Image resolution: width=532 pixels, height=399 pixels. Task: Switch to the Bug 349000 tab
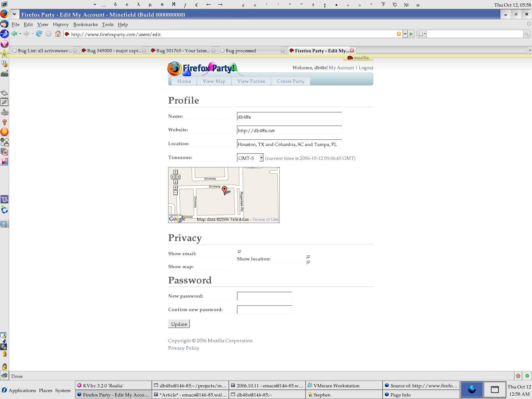click(114, 50)
